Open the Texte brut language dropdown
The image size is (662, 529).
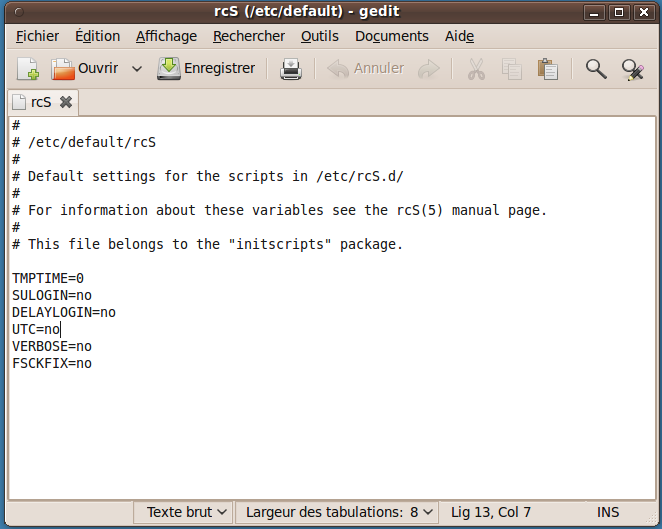click(187, 512)
